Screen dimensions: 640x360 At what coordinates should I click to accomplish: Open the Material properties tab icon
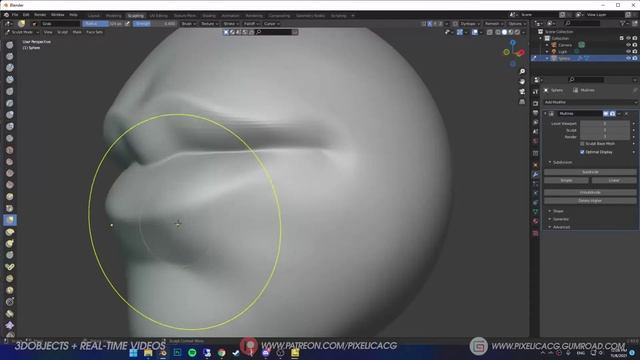[536, 221]
